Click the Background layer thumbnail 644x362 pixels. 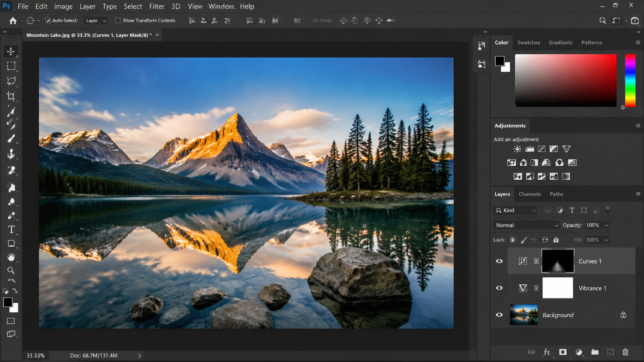523,315
